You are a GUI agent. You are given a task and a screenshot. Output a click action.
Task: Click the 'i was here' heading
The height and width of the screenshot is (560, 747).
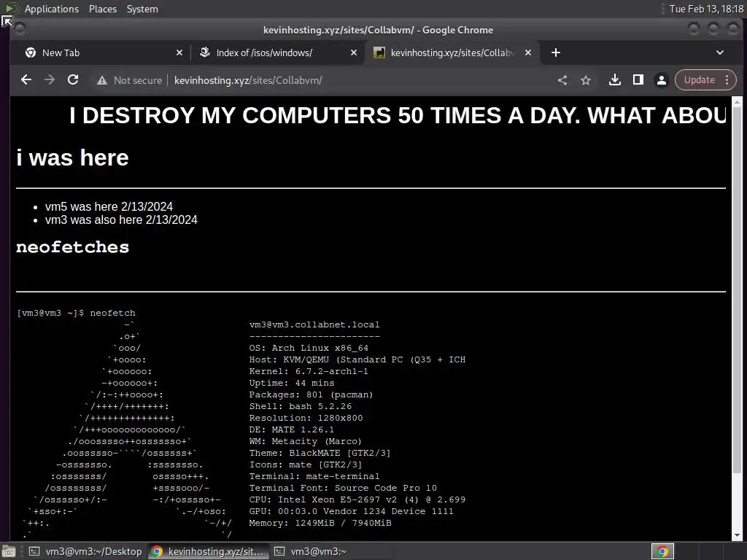(x=72, y=157)
